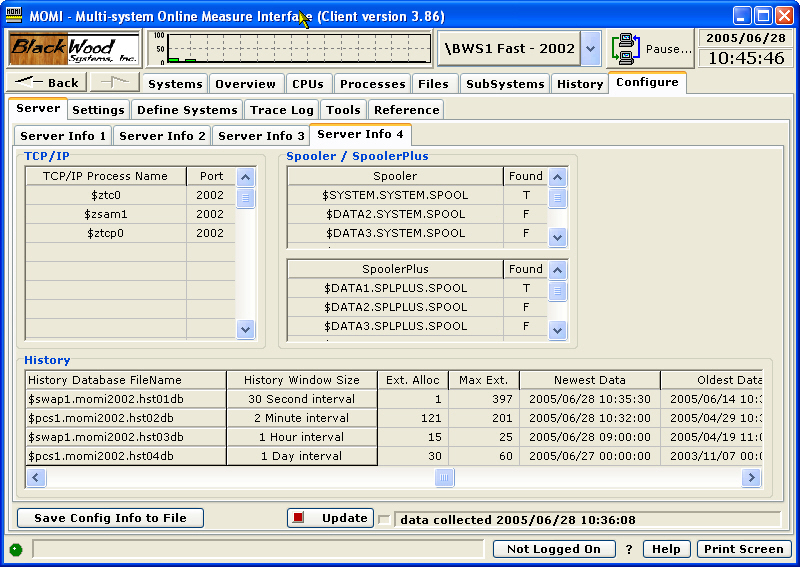
Task: Click Spooler table scroll up arrow
Action: click(x=558, y=177)
